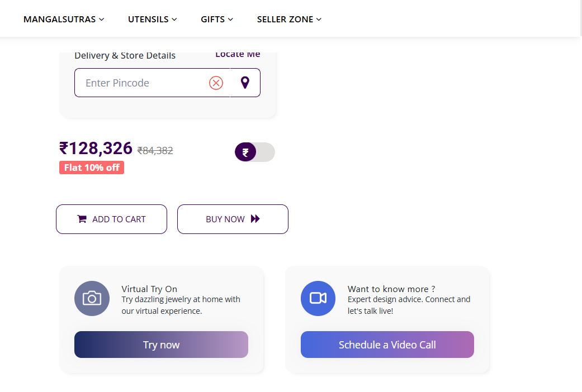Open the MANGALSUTRAS menu
The width and height of the screenshot is (582, 392).
(x=59, y=18)
